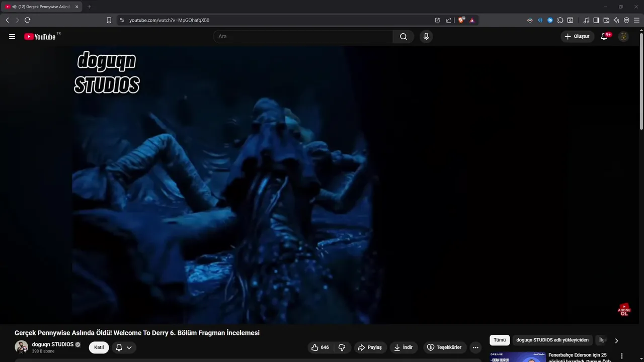Toggle the browser sidebar panel
This screenshot has width=644, height=362.
click(596, 20)
